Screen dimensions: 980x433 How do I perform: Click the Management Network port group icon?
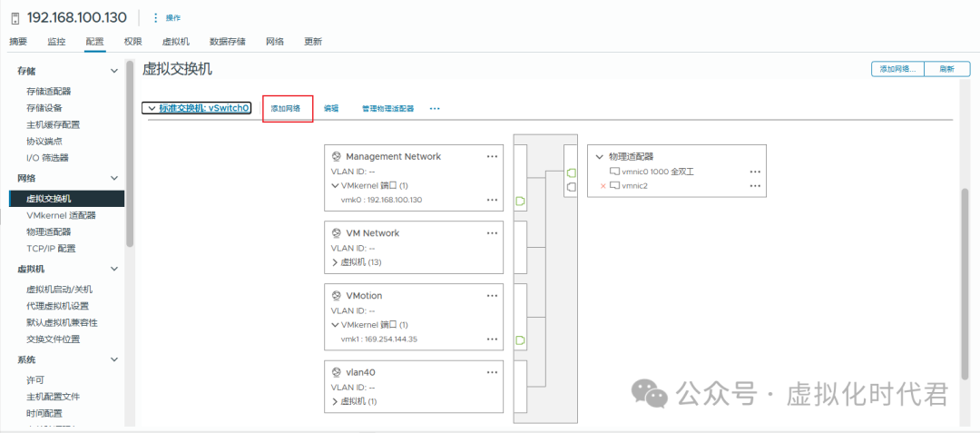click(x=337, y=157)
